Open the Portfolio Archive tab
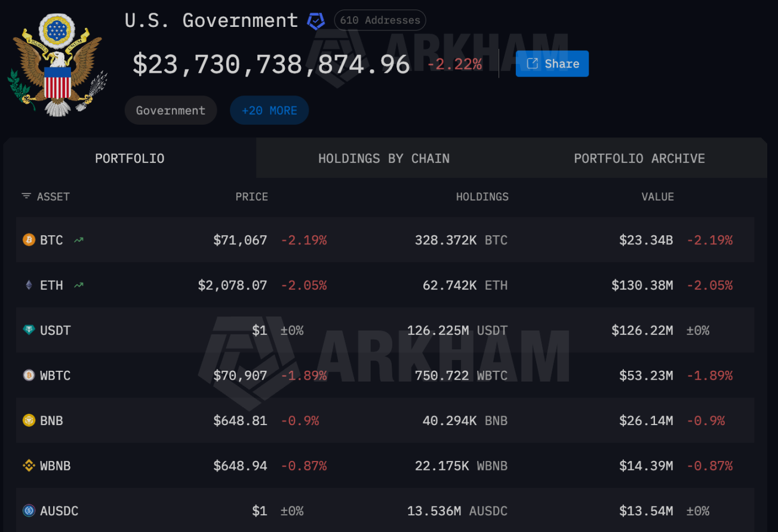Viewport: 778px width, 532px height. (639, 159)
